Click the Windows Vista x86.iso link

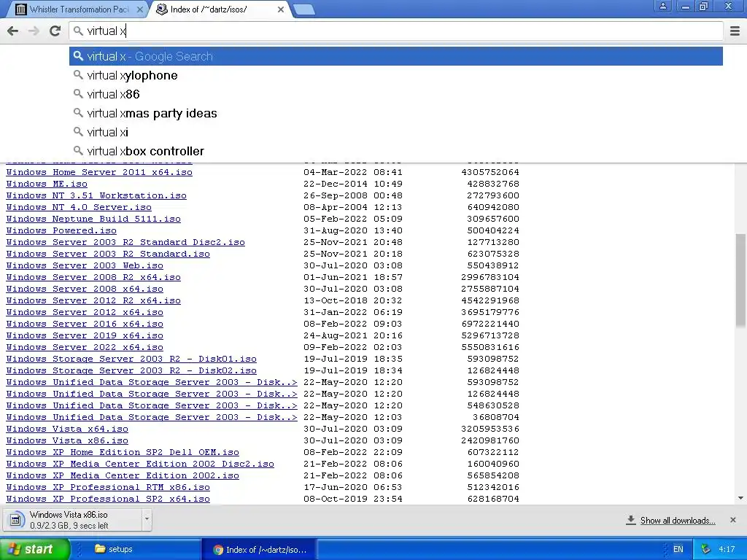click(67, 440)
